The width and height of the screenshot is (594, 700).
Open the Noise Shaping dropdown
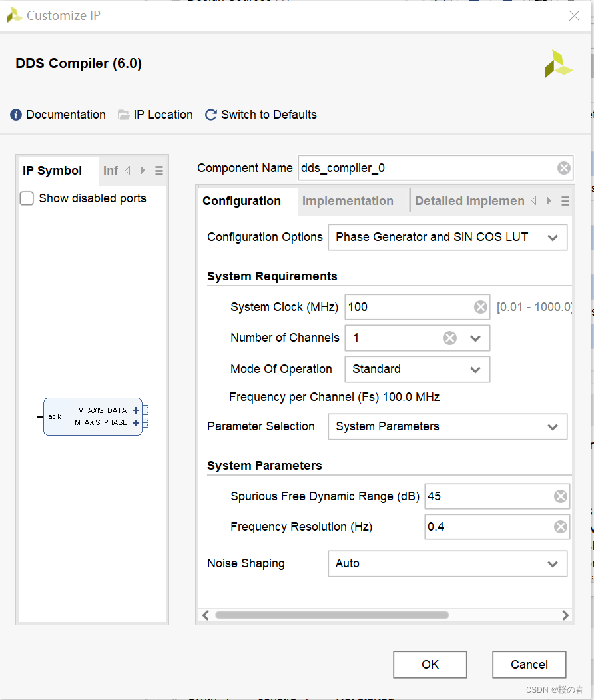click(447, 564)
